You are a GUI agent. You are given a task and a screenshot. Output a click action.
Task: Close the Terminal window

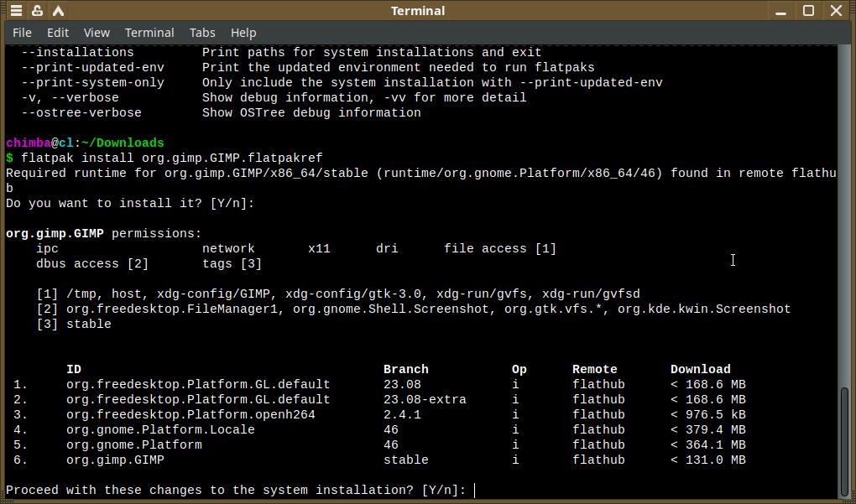(836, 11)
